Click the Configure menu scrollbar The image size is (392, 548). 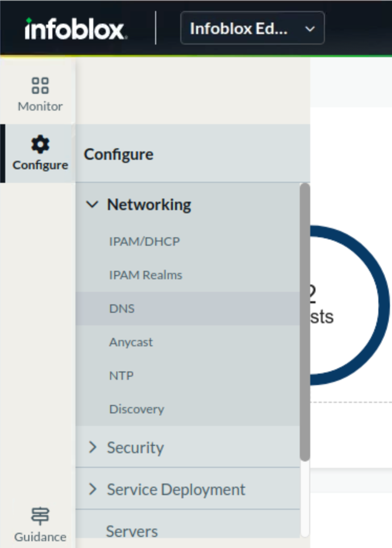tap(304, 322)
